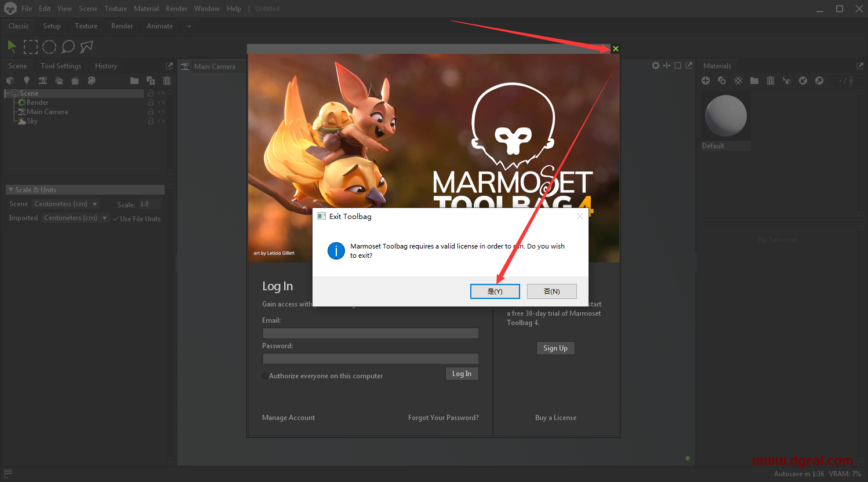Click the Log In button
The width and height of the screenshot is (868, 482).
pos(462,374)
